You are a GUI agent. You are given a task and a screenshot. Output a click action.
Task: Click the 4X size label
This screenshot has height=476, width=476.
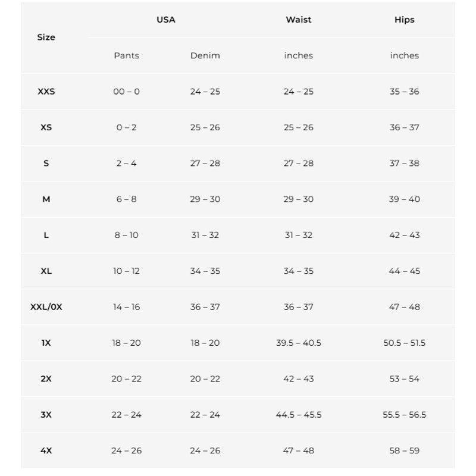pos(46,450)
